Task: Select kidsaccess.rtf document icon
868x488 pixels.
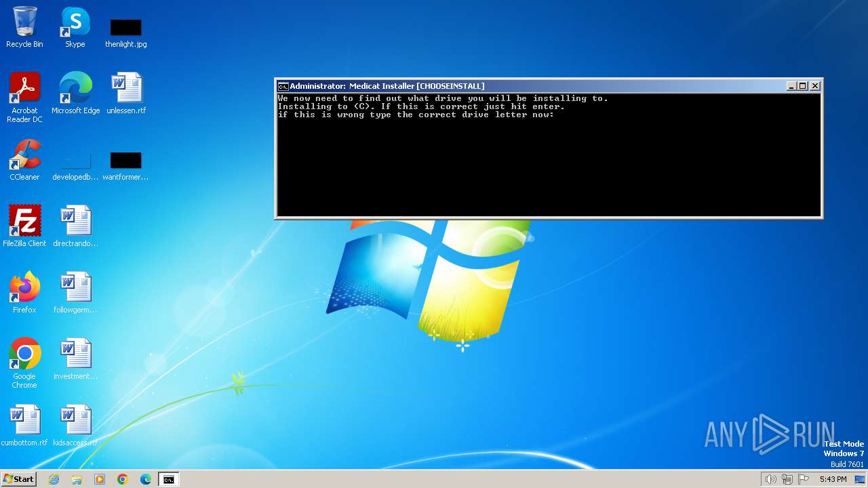Action: pyautogui.click(x=75, y=426)
